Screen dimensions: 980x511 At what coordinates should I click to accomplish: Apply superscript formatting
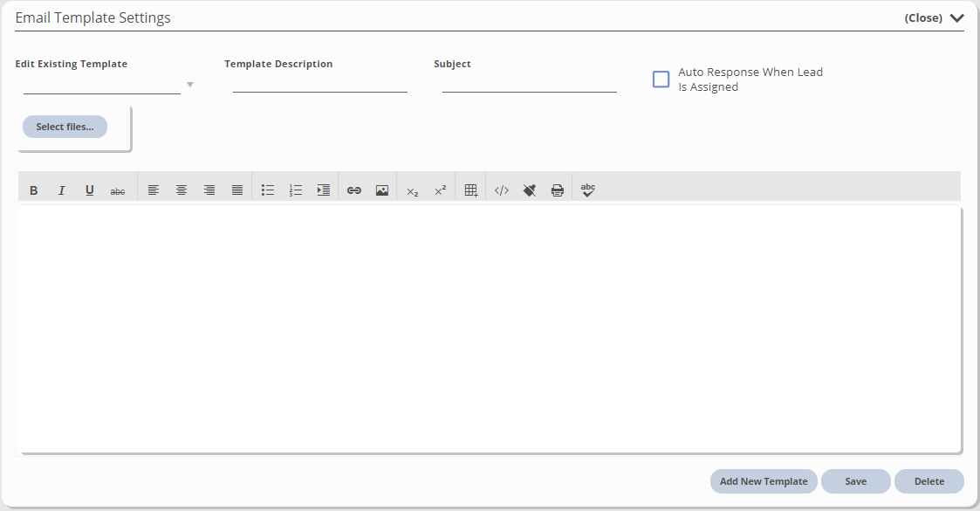point(441,190)
